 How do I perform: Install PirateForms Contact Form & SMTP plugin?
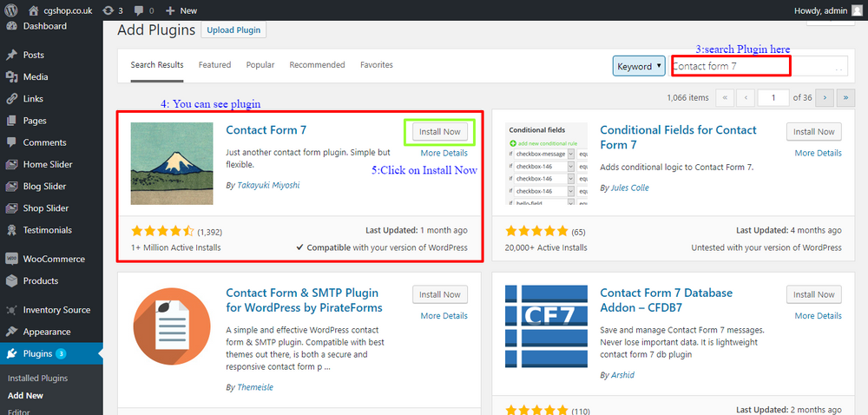440,294
